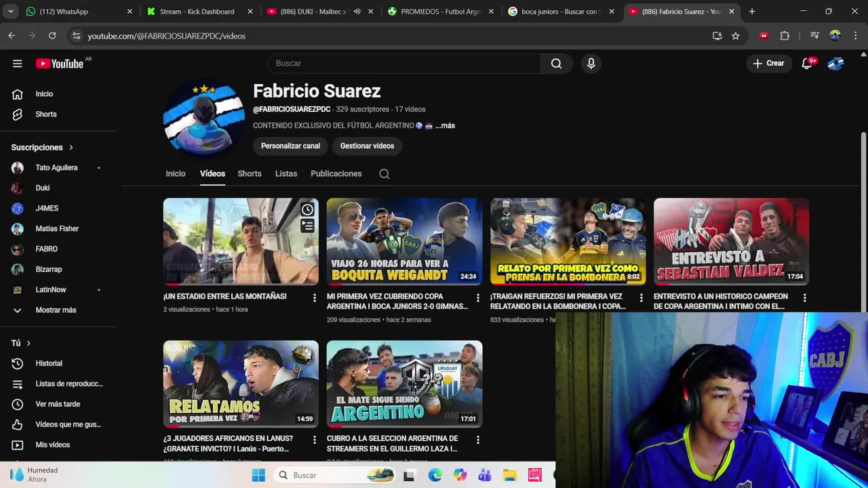Viewport: 868px width, 488px height.
Task: Open Tato Aguilera subscription channel
Action: (x=58, y=167)
